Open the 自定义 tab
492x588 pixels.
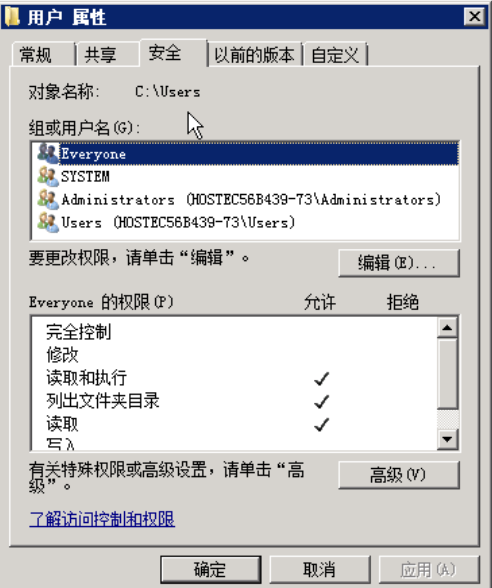click(335, 55)
